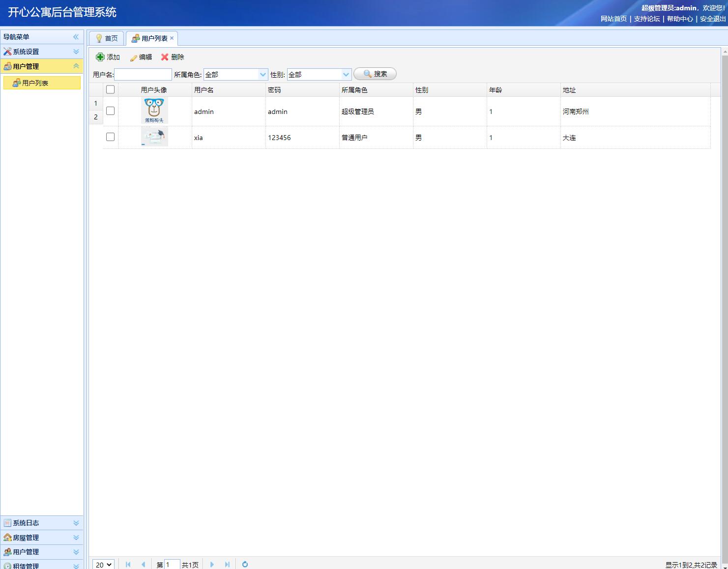Go to the first page with the pager icon
Screen dimensions: 728x569
tap(128, 565)
